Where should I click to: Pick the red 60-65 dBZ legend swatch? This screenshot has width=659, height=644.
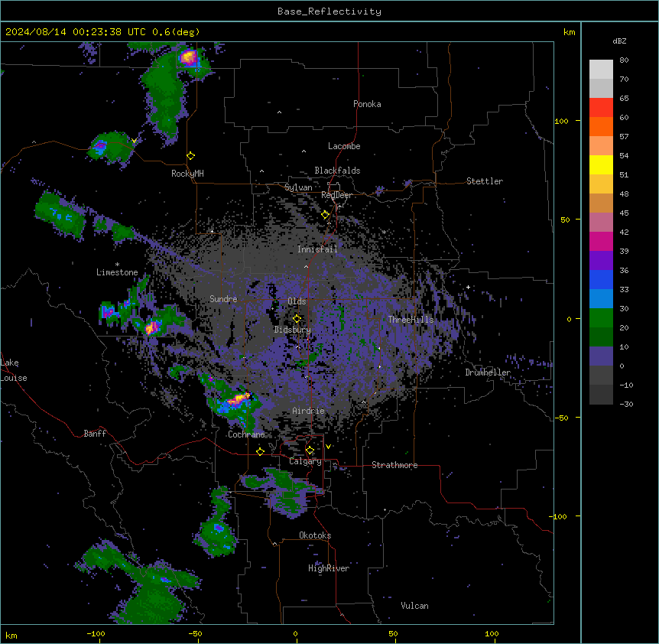(601, 107)
